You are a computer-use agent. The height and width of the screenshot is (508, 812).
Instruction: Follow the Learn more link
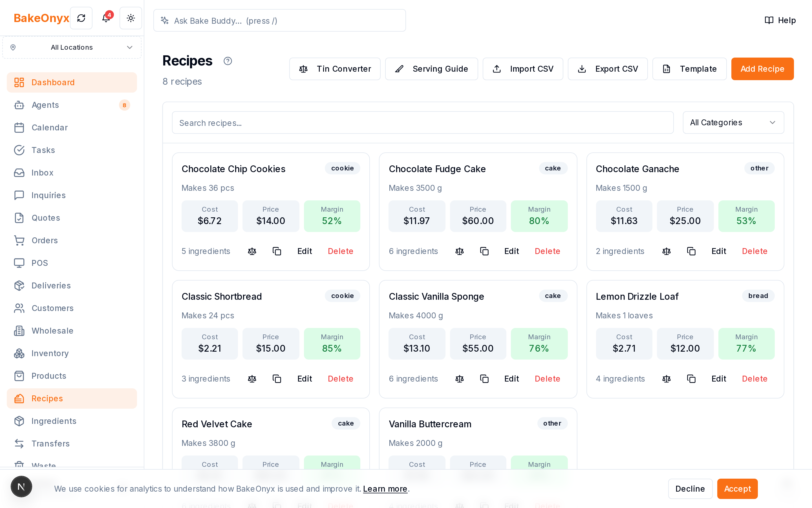pyautogui.click(x=385, y=489)
